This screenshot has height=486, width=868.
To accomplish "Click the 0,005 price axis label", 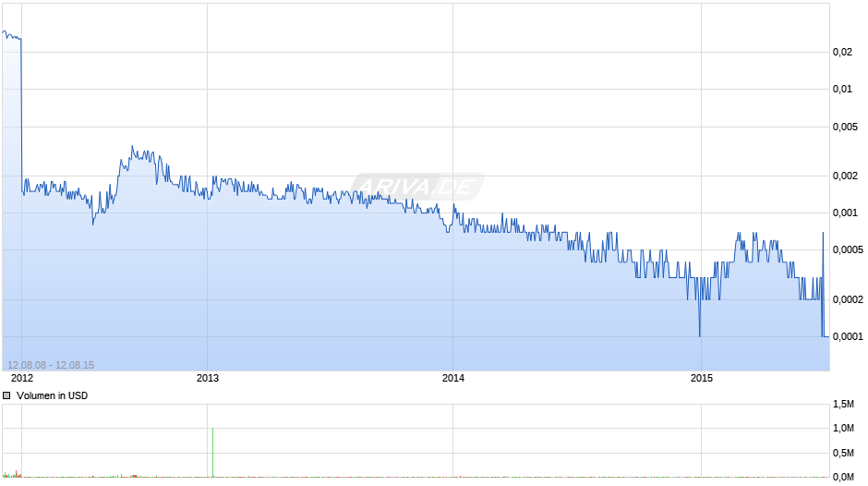I will coord(845,127).
